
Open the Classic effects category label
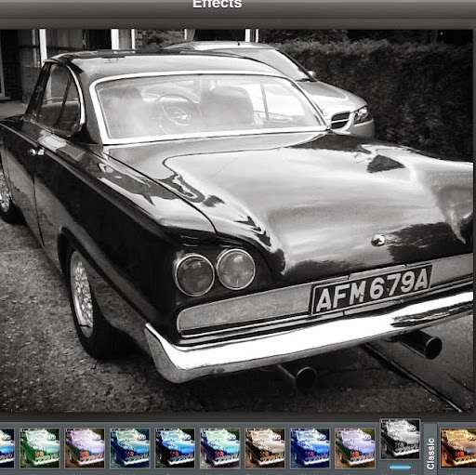(x=430, y=454)
